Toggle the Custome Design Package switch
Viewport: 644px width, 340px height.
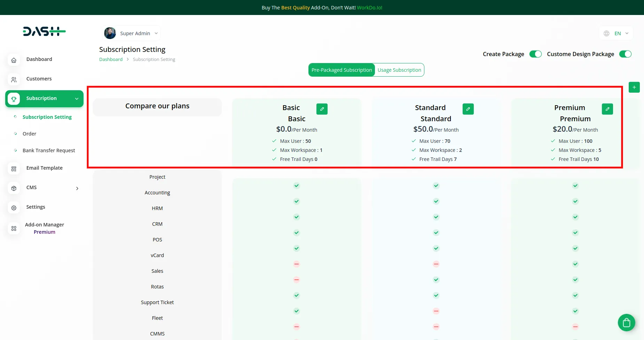(x=625, y=54)
